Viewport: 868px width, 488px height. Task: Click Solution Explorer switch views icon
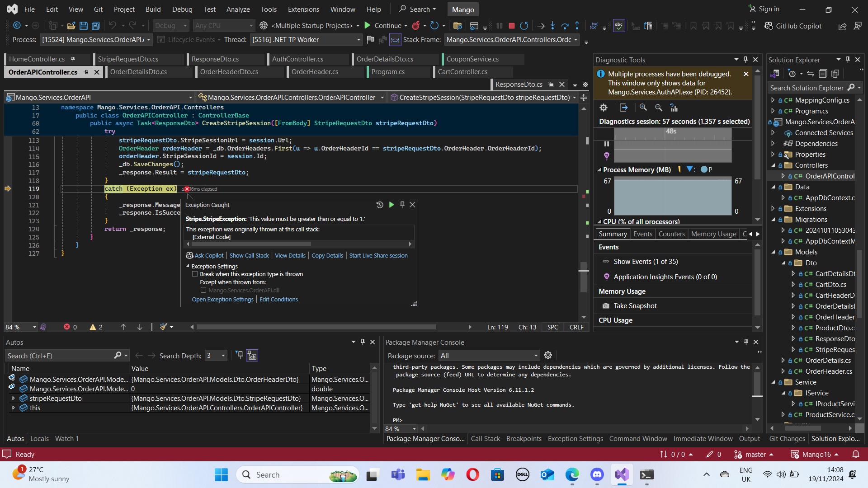tap(775, 74)
